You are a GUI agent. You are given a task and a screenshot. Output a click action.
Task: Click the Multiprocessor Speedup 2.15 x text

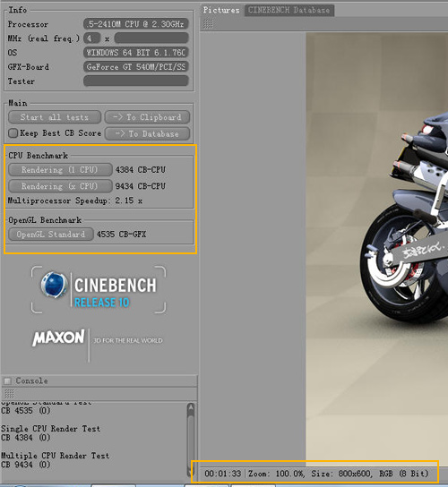[x=75, y=201]
